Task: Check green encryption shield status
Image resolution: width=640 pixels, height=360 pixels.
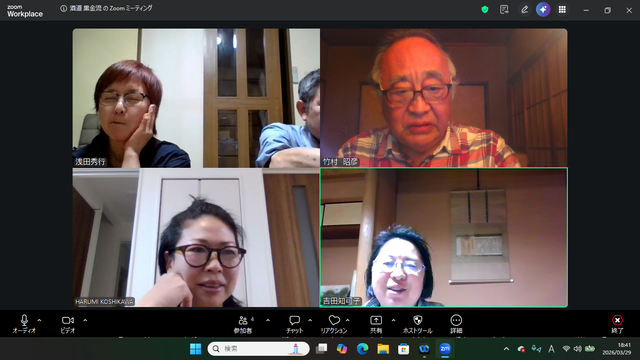Action: (x=484, y=9)
